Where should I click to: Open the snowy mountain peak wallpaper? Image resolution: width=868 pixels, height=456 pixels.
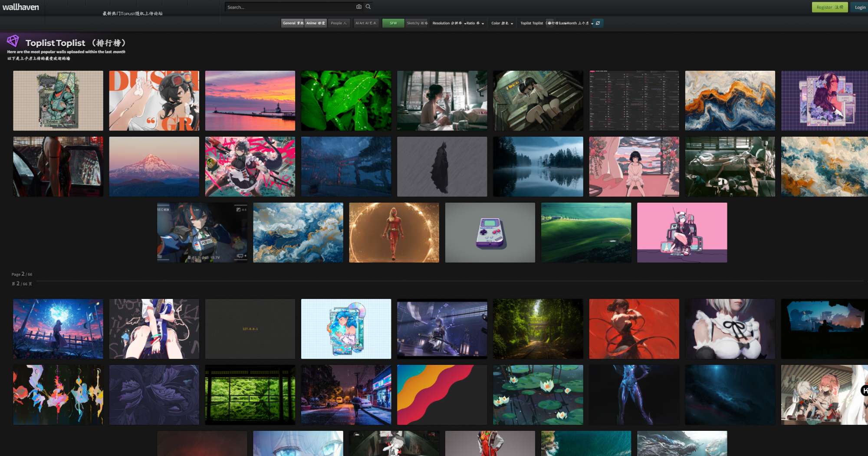[x=154, y=167]
